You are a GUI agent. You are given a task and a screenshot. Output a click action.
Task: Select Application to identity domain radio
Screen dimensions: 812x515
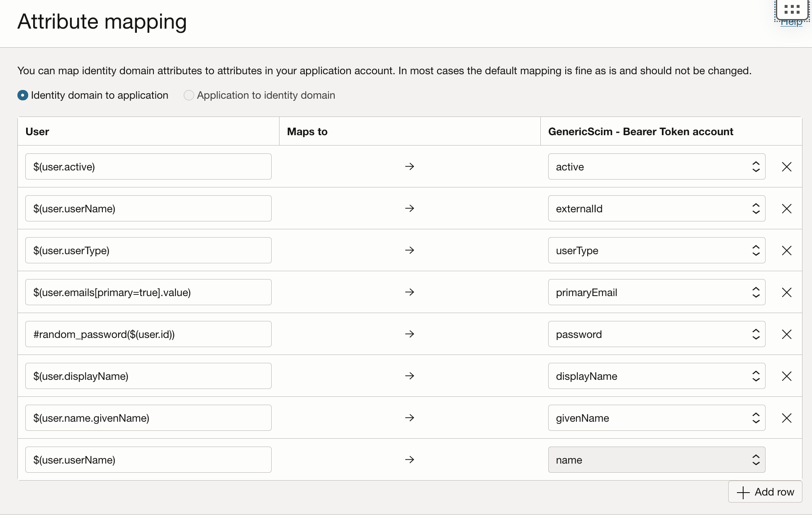pos(189,95)
